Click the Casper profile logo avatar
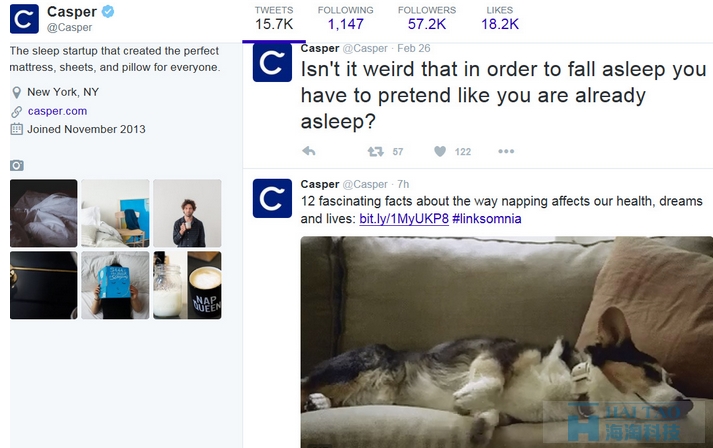Image resolution: width=713 pixels, height=448 pixels. [x=24, y=19]
